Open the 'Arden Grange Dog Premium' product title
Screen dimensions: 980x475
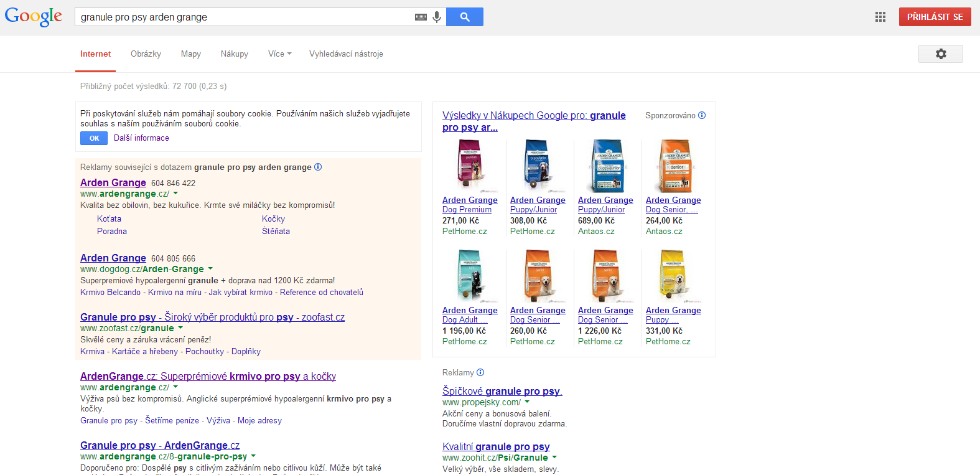470,205
